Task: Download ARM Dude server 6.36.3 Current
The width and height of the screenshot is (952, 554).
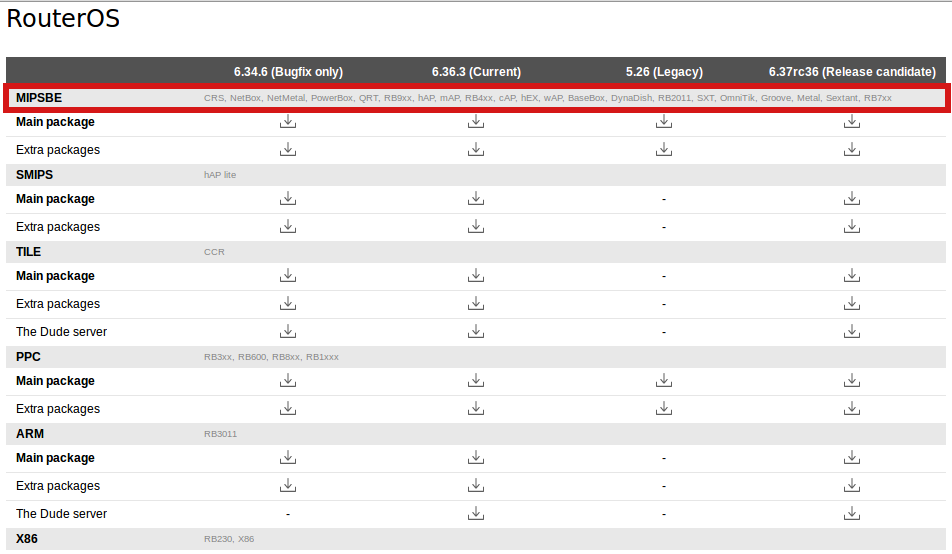Action: coord(476,514)
